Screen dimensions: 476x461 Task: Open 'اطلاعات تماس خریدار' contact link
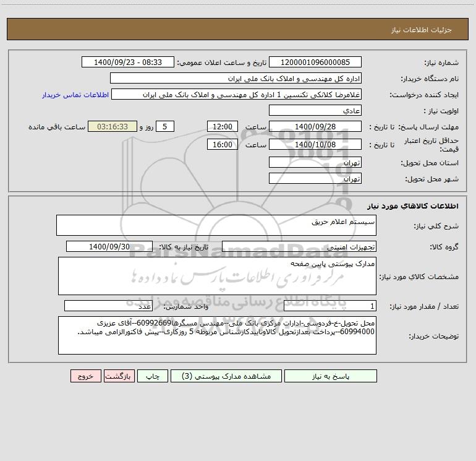point(75,95)
